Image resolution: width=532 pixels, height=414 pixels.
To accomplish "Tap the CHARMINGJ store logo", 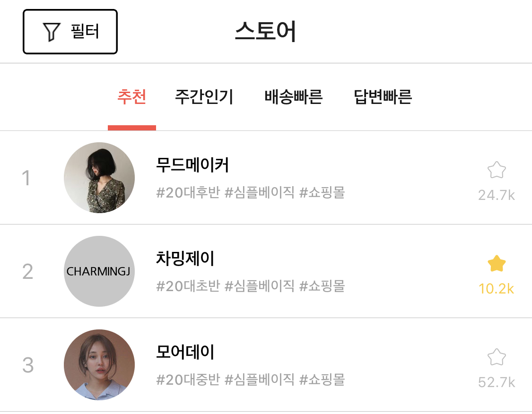I will tap(99, 271).
